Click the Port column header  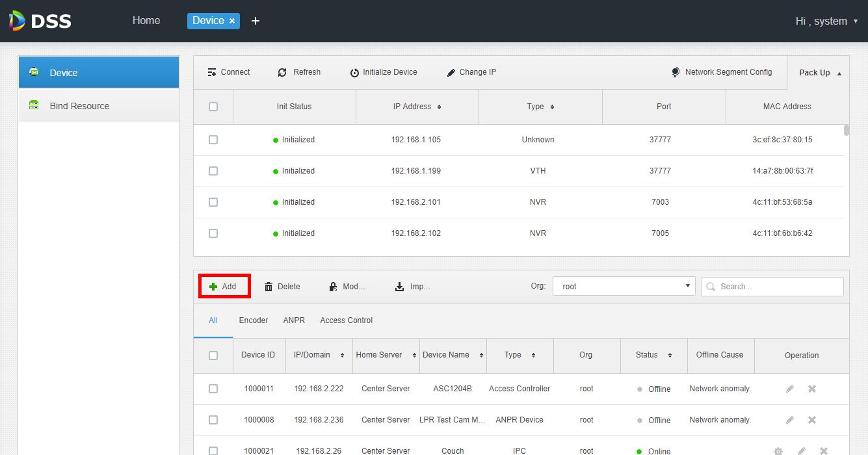tap(664, 107)
